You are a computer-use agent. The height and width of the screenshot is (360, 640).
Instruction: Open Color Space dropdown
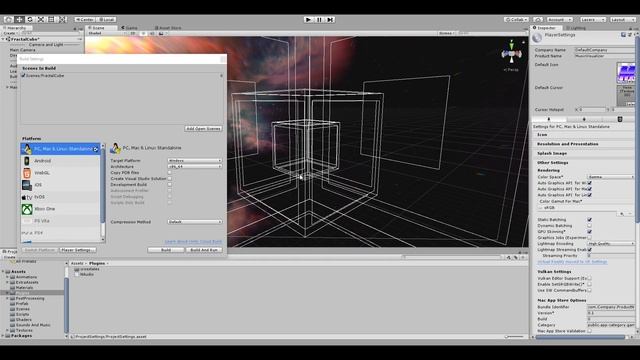click(611, 177)
